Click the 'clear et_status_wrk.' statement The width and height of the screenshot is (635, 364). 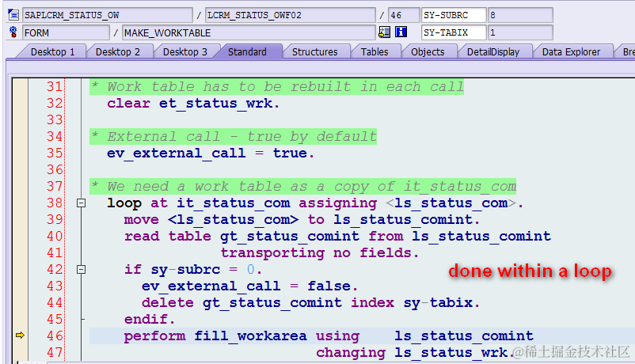pos(193,104)
